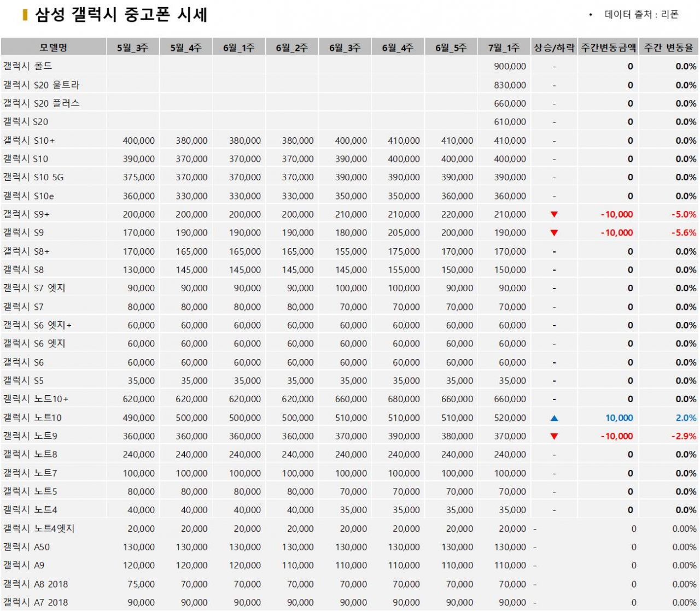Click the blue 10,000 change amount for 노트10

click(x=619, y=418)
